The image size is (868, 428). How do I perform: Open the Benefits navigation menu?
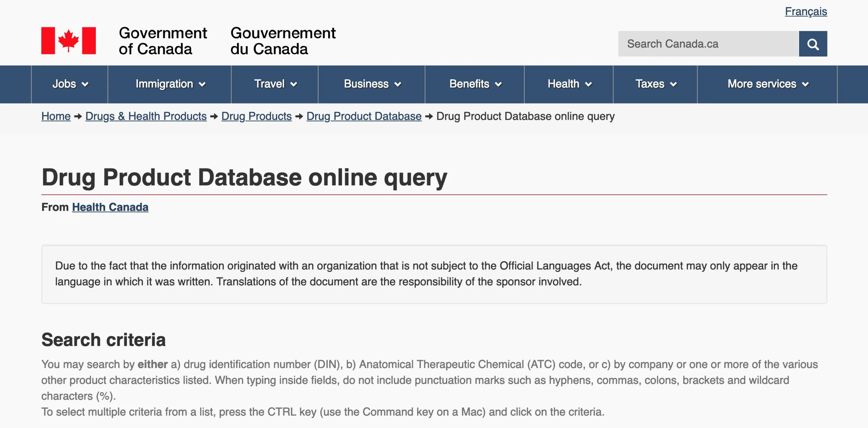[475, 84]
